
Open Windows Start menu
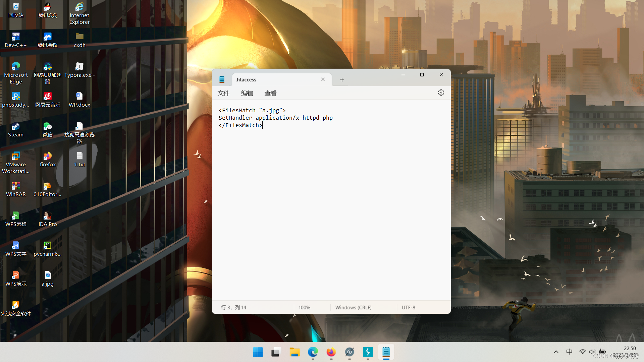[x=258, y=352]
